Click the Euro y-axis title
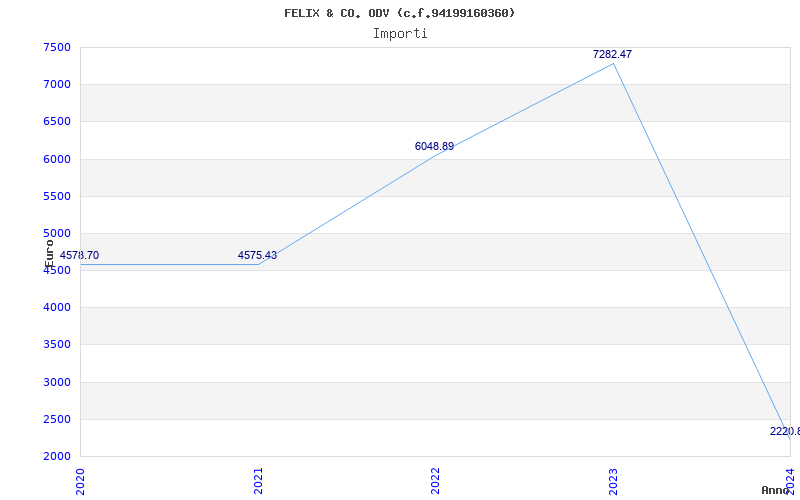 pyautogui.click(x=49, y=252)
